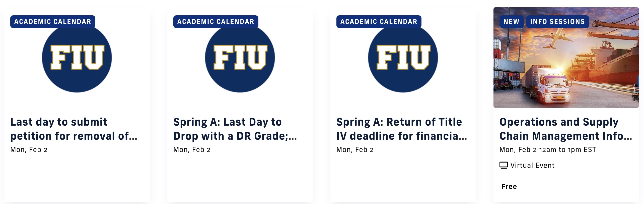
Task: Click the Virtual Event label
Action: pos(532,165)
